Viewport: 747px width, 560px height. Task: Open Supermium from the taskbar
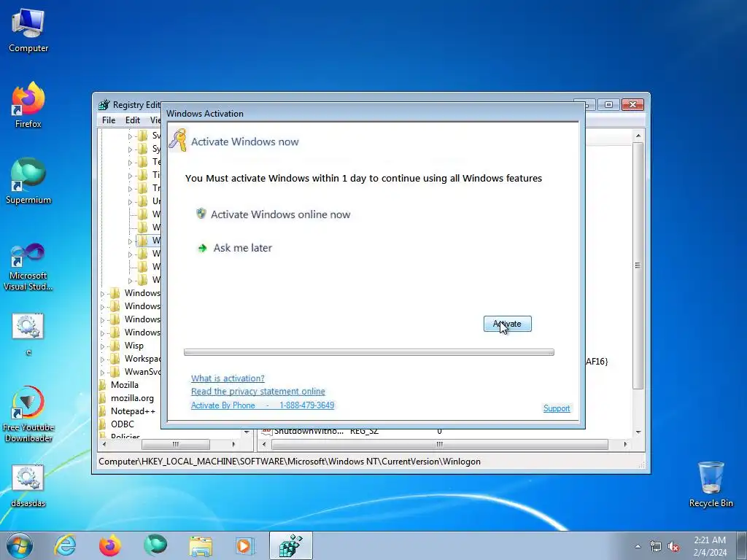[x=155, y=545]
